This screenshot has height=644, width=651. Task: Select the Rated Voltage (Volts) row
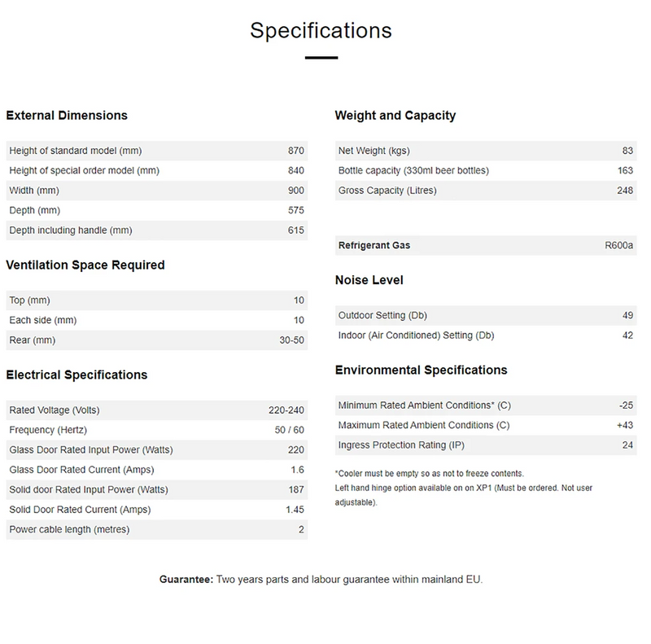click(x=156, y=410)
